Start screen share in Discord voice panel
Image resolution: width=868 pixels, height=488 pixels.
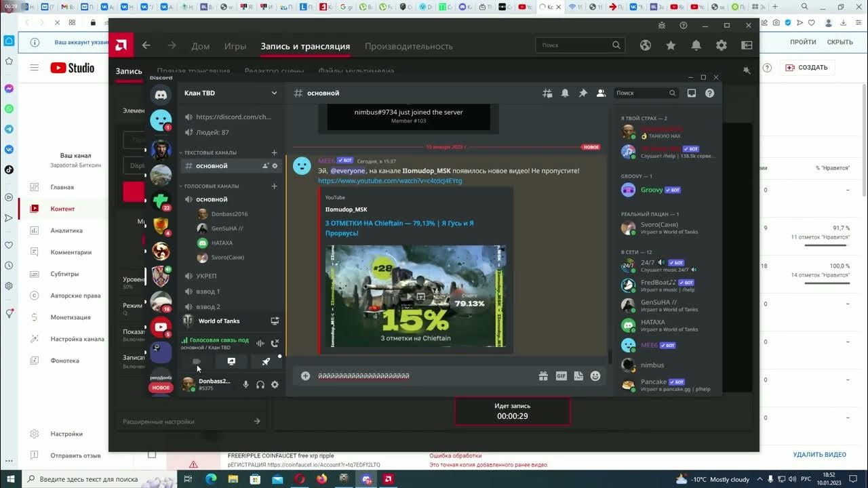click(x=231, y=362)
